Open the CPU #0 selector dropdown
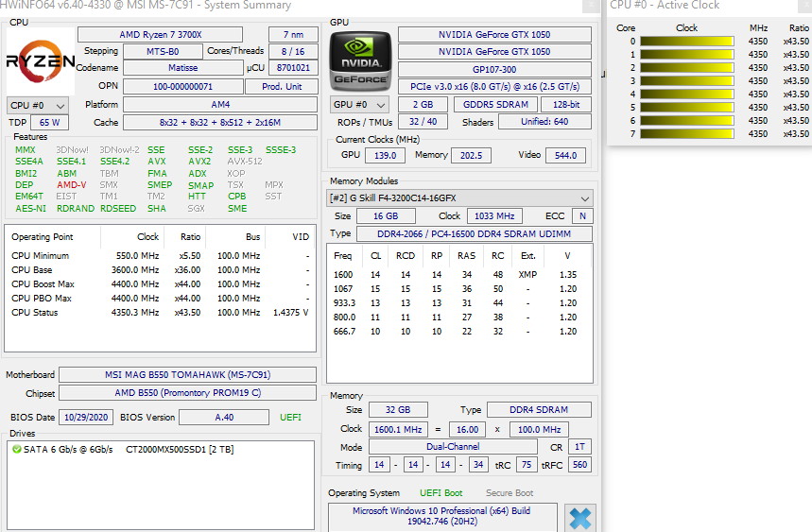812x532 pixels. coord(37,106)
